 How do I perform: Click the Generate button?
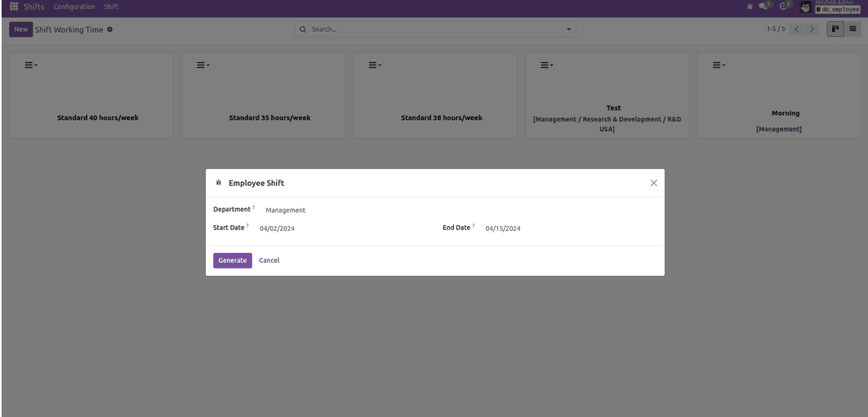coord(233,260)
